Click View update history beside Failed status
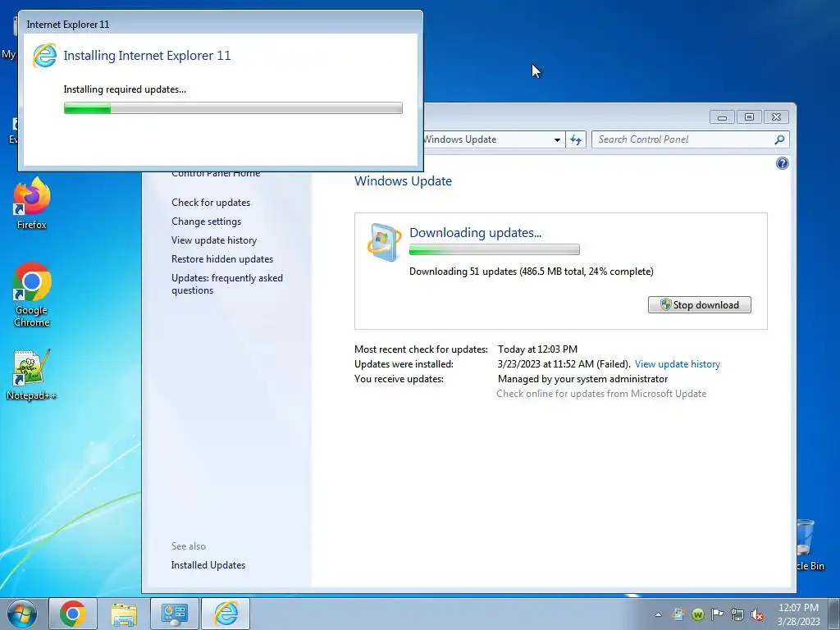This screenshot has height=630, width=840. point(677,364)
